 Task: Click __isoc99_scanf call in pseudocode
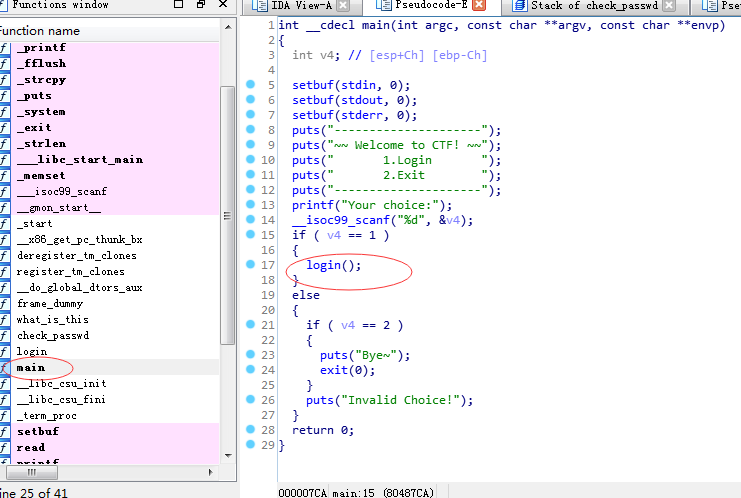coord(382,220)
